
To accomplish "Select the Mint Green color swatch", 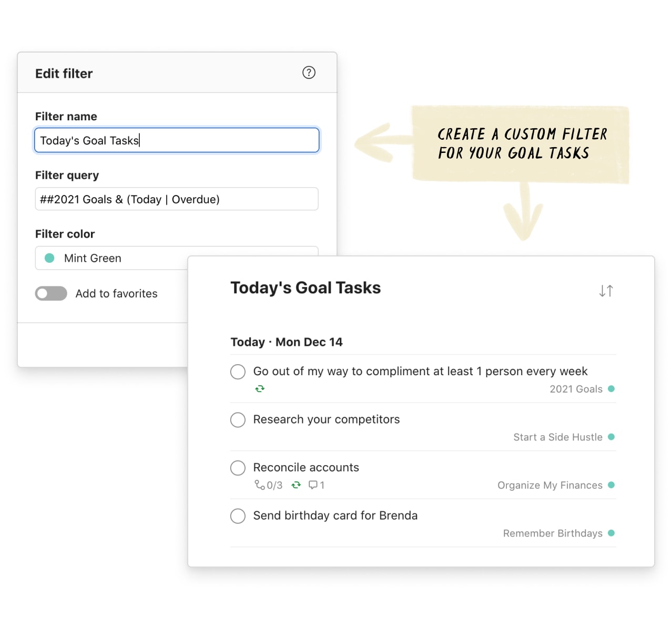I will [49, 258].
